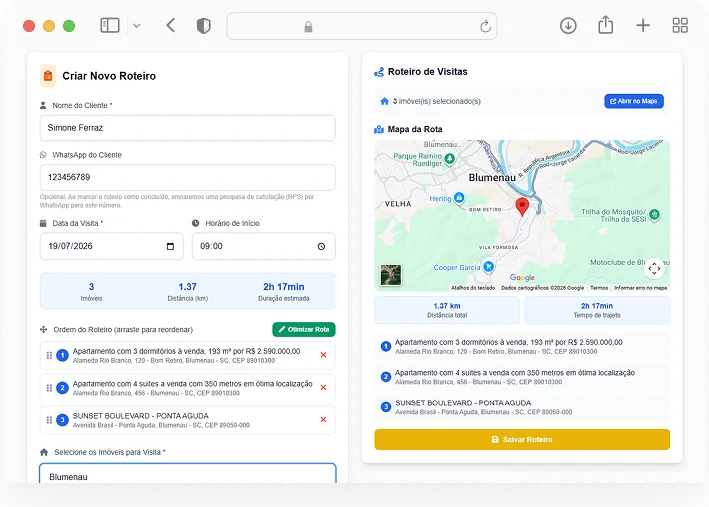Remove the 4 suítes apartment from route
Viewport: 709px width, 507px height.
coord(323,388)
